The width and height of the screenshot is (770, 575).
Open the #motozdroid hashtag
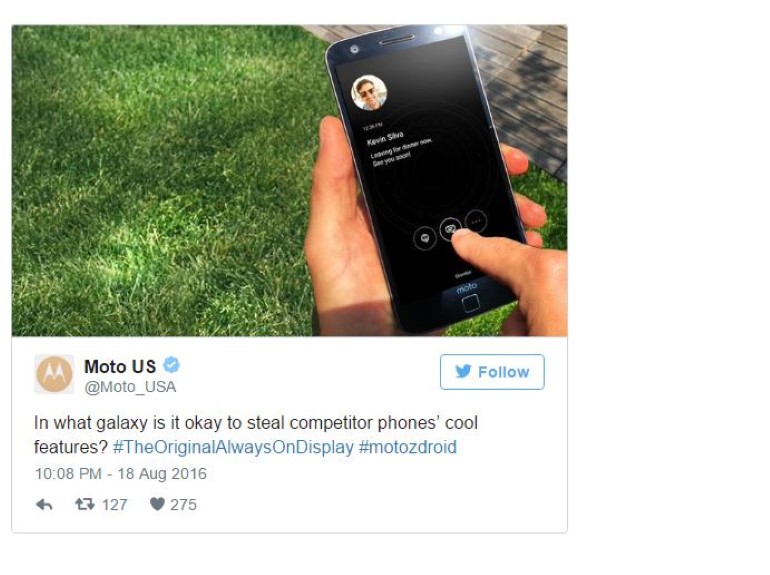[x=408, y=447]
